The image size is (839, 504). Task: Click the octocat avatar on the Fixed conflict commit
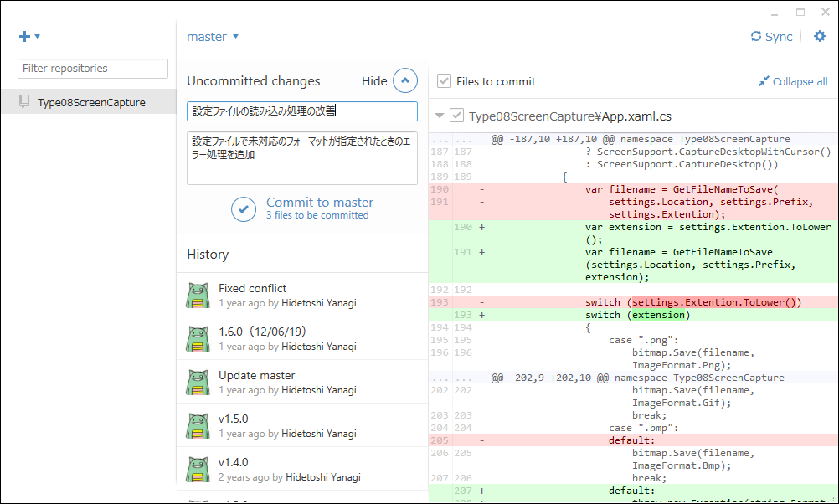[198, 295]
